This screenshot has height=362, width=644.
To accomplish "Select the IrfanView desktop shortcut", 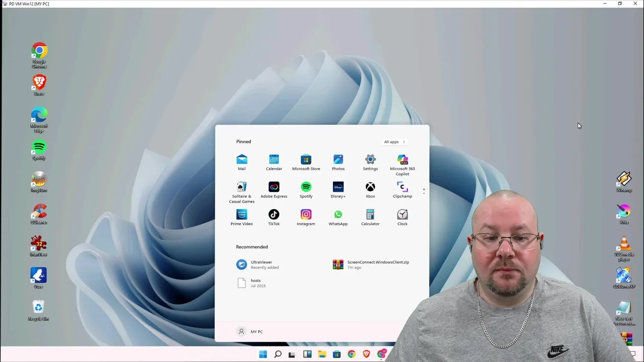I will tap(39, 246).
